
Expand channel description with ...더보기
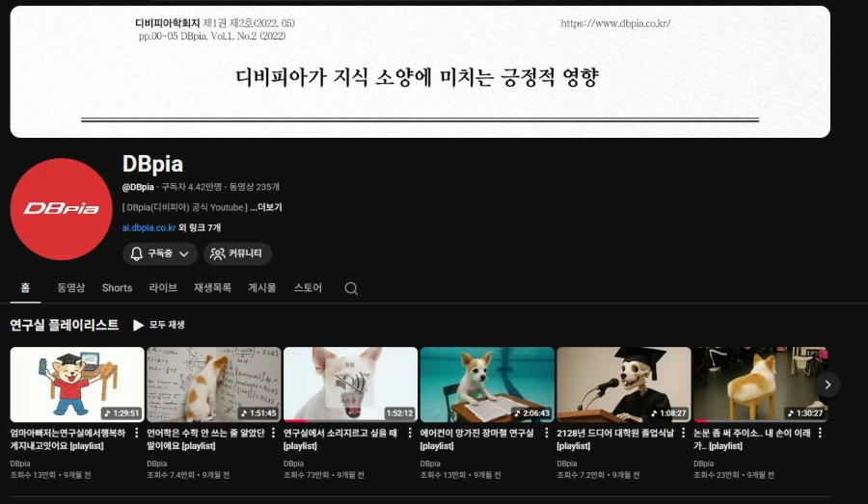[x=266, y=207]
